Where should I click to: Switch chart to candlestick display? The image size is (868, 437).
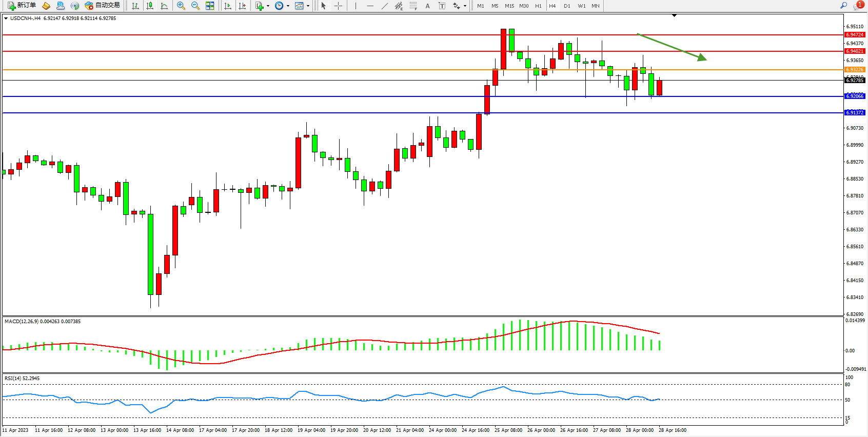click(x=150, y=6)
